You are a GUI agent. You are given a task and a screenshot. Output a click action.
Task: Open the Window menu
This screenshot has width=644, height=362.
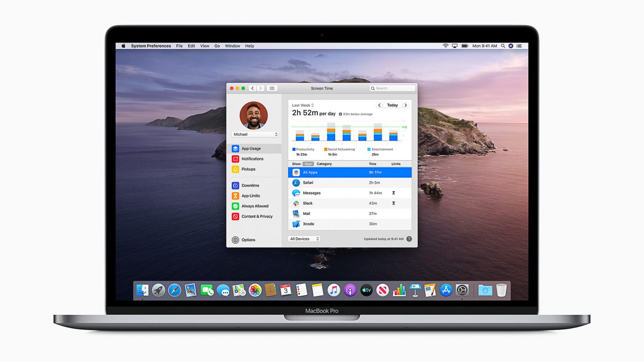click(233, 46)
